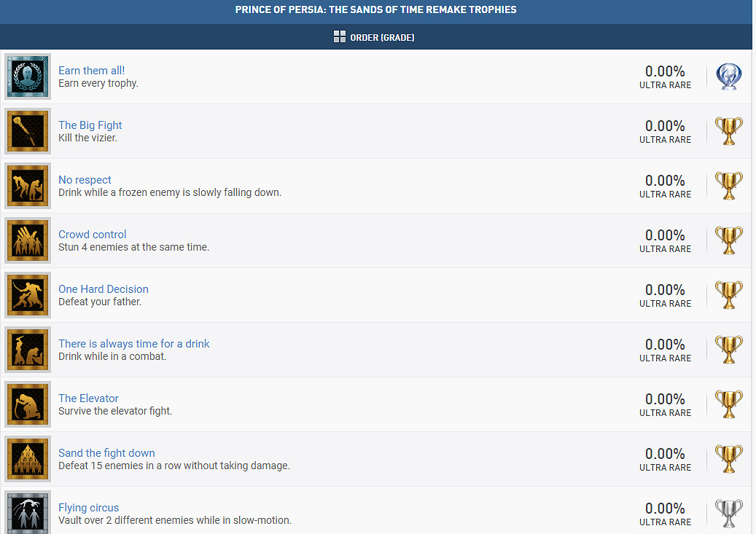Click the One Hard Decision trophy image
The image size is (756, 534).
(28, 295)
